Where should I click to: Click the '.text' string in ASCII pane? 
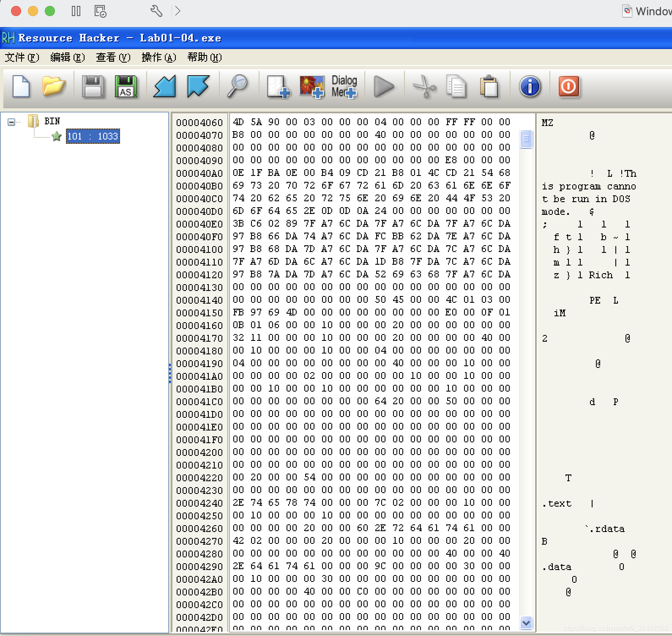tap(557, 504)
